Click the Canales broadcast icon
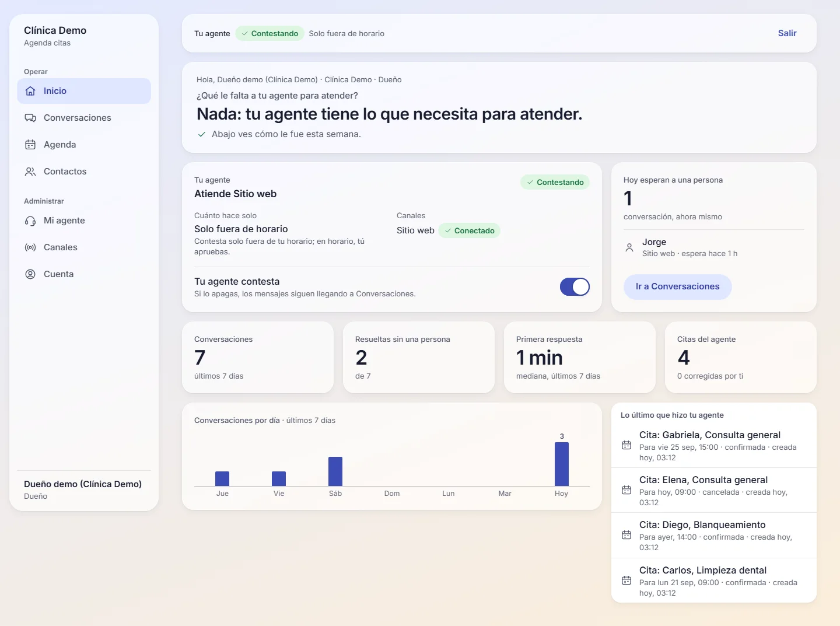The width and height of the screenshot is (840, 626). pos(30,247)
